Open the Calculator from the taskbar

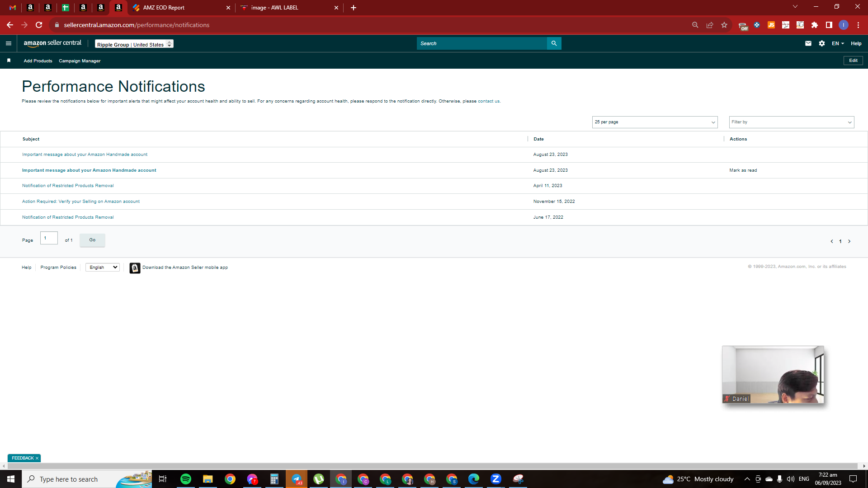274,479
